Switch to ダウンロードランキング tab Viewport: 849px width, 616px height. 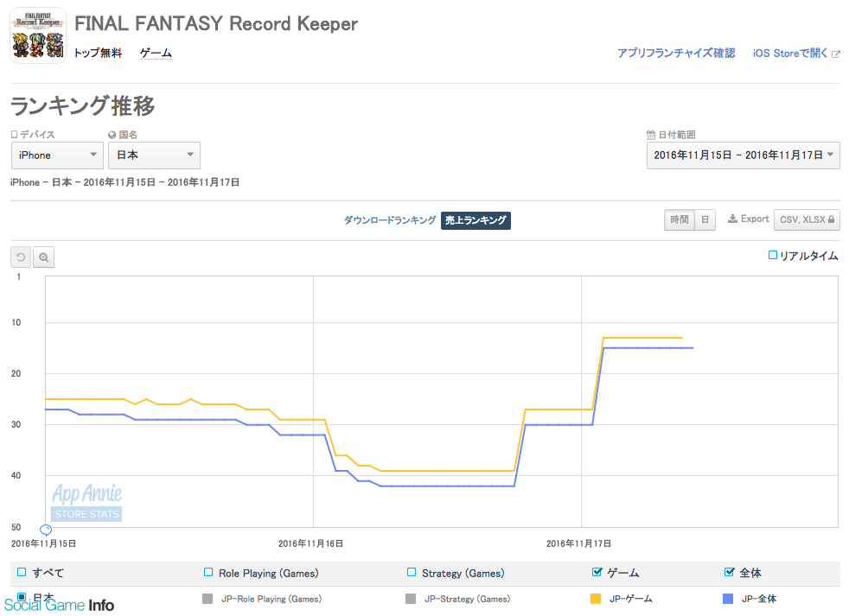pos(390,220)
